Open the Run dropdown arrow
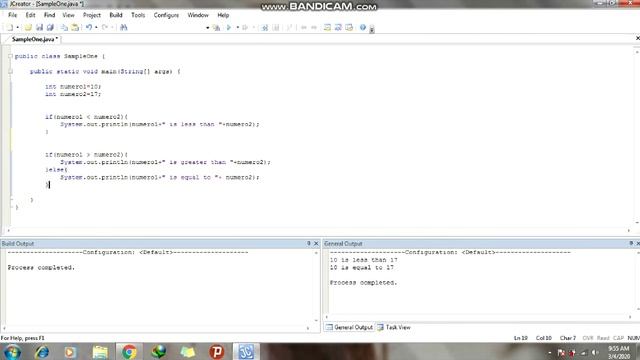Image resolution: width=640 pixels, height=360 pixels. pyautogui.click(x=238, y=27)
